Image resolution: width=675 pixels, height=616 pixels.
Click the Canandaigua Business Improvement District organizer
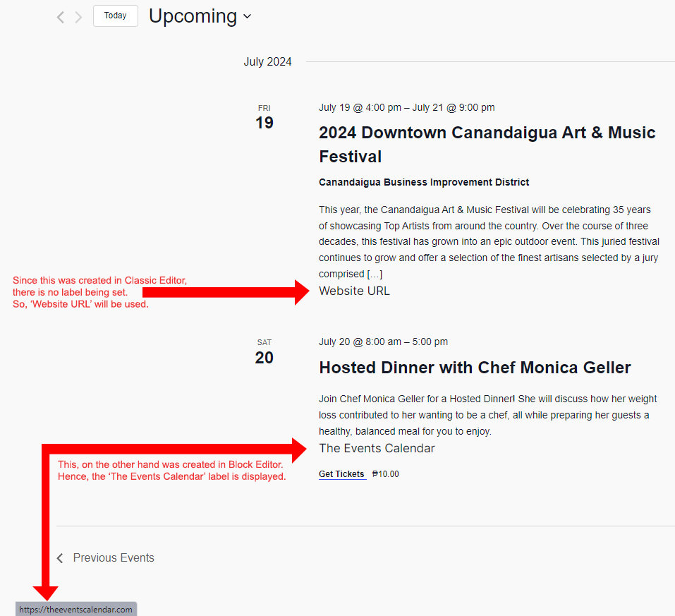(424, 182)
